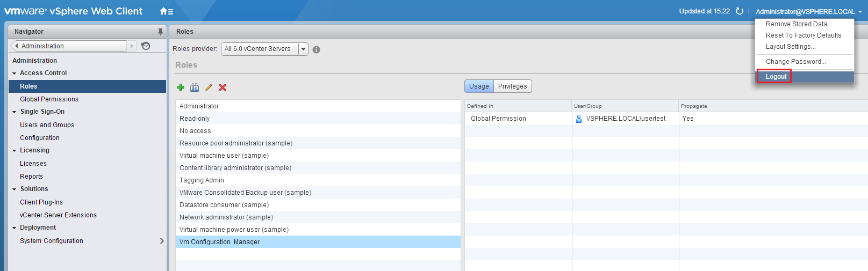Image resolution: width=868 pixels, height=271 pixels.
Task: Collapse the Licensing section
Action: pyautogui.click(x=15, y=151)
